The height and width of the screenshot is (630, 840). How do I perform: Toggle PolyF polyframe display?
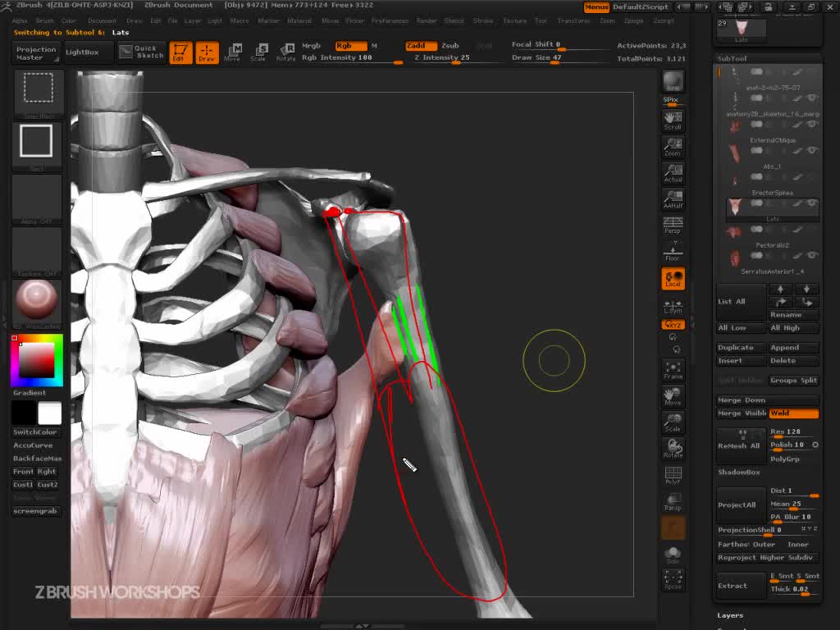pyautogui.click(x=673, y=475)
